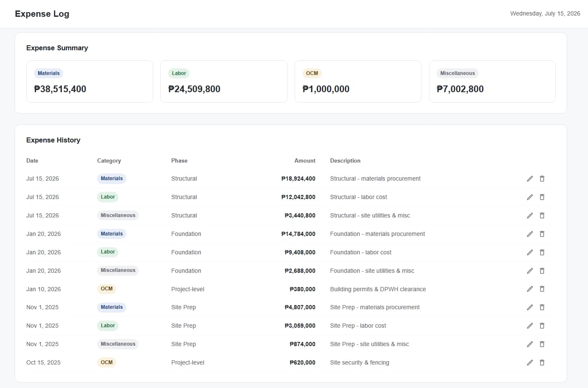Screen dimensions: 588x388
Task: Delete Site Prep site utilities & misc row
Action: tap(542, 344)
